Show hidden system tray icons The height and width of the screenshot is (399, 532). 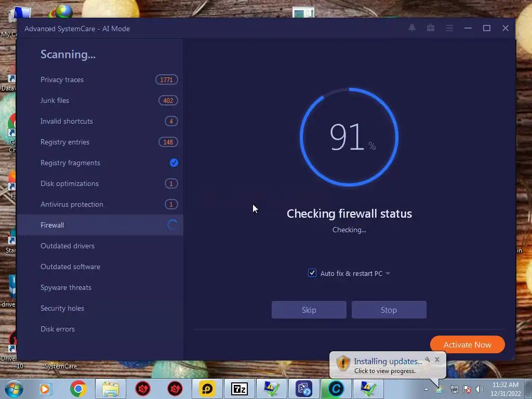click(426, 389)
